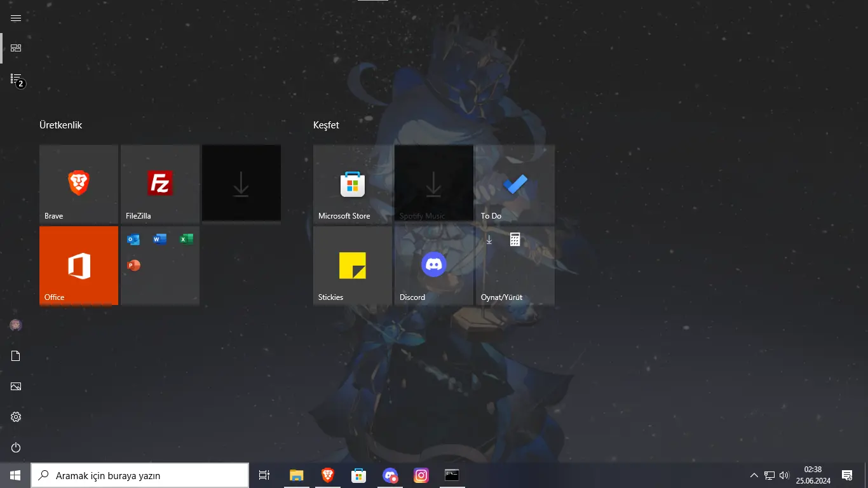Screen dimensions: 868x488
Task: Open the Power options menu
Action: pos(16,447)
